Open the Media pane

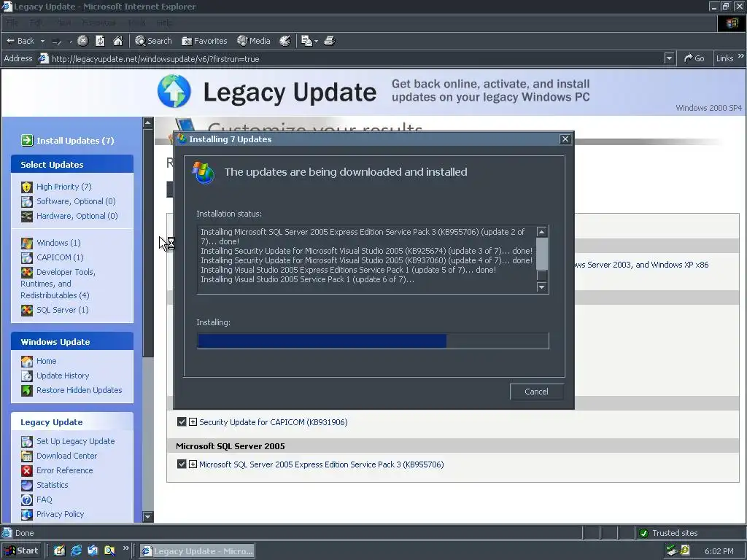pyautogui.click(x=254, y=41)
